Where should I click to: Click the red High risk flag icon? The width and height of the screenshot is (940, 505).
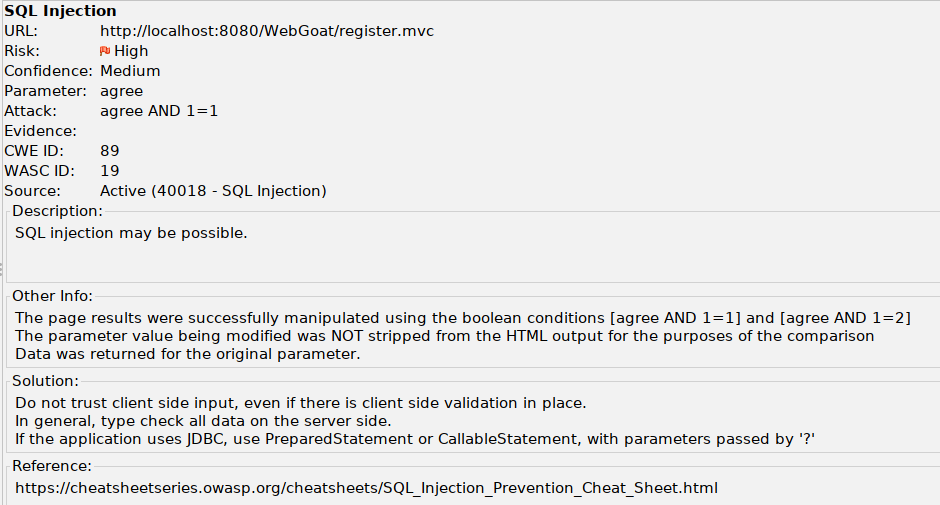[105, 51]
